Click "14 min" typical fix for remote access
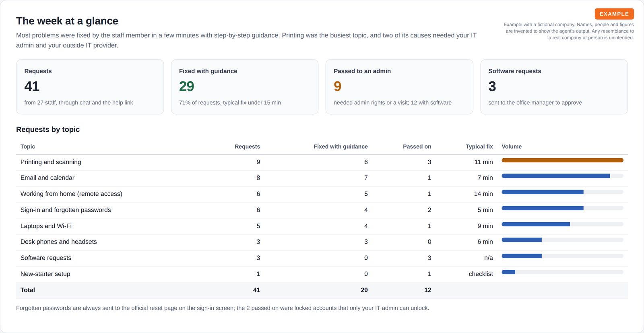Image resolution: width=644 pixels, height=333 pixels. coord(483,194)
